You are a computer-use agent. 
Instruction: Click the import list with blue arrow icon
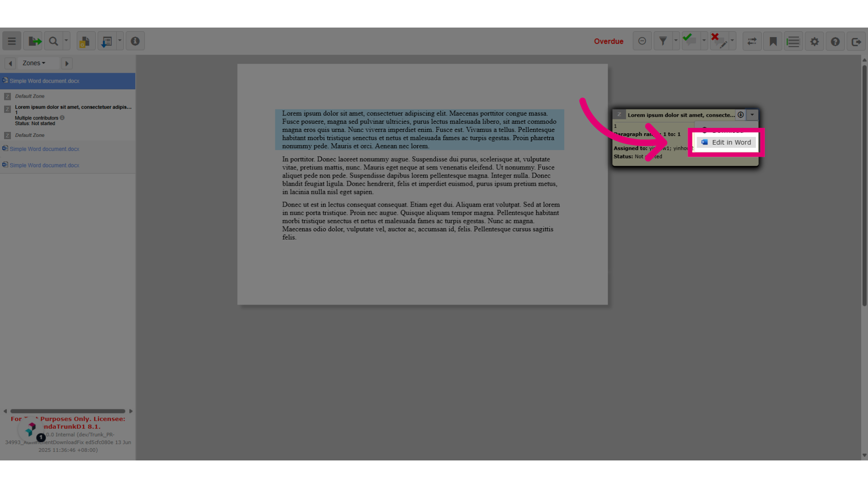tap(107, 41)
